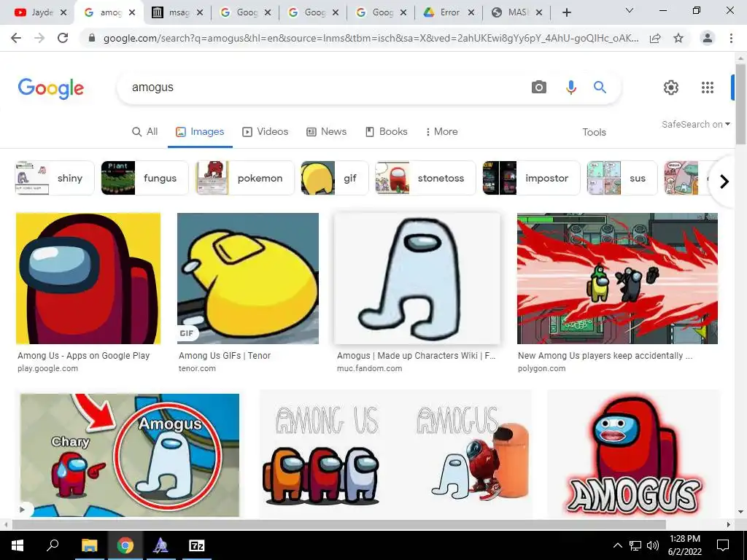The image size is (747, 560).
Task: Open the Chary and Amogus thumbnail
Action: click(130, 455)
